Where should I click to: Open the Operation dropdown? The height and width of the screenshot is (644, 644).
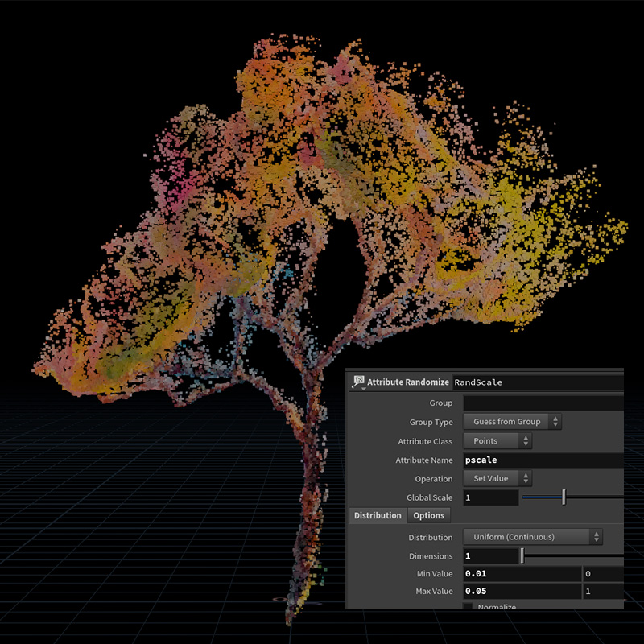click(x=497, y=479)
